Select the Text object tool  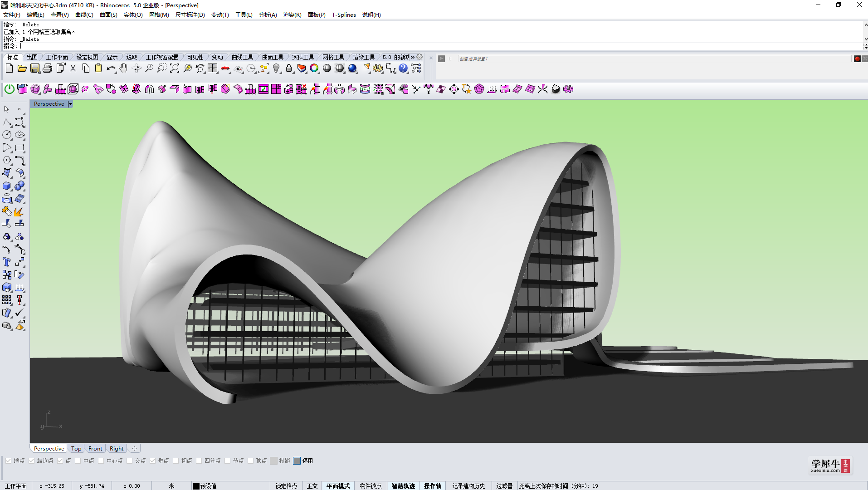tap(7, 262)
